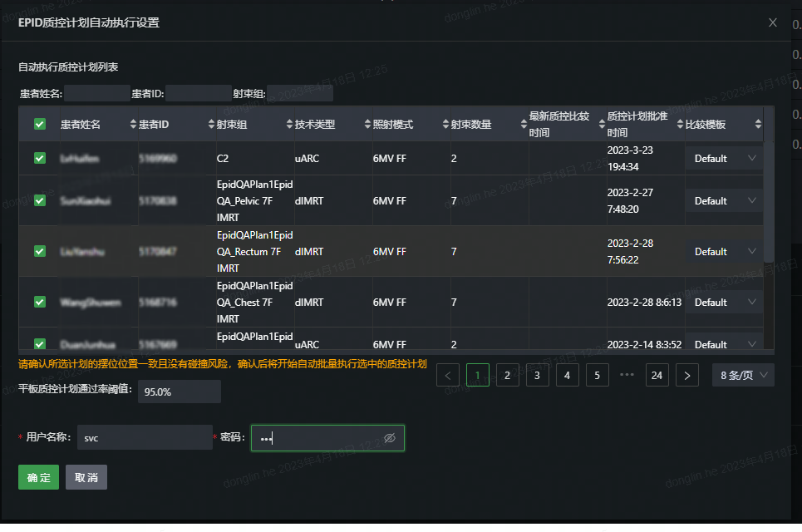Click the green 确定 button
The image size is (802, 532).
pyautogui.click(x=38, y=477)
